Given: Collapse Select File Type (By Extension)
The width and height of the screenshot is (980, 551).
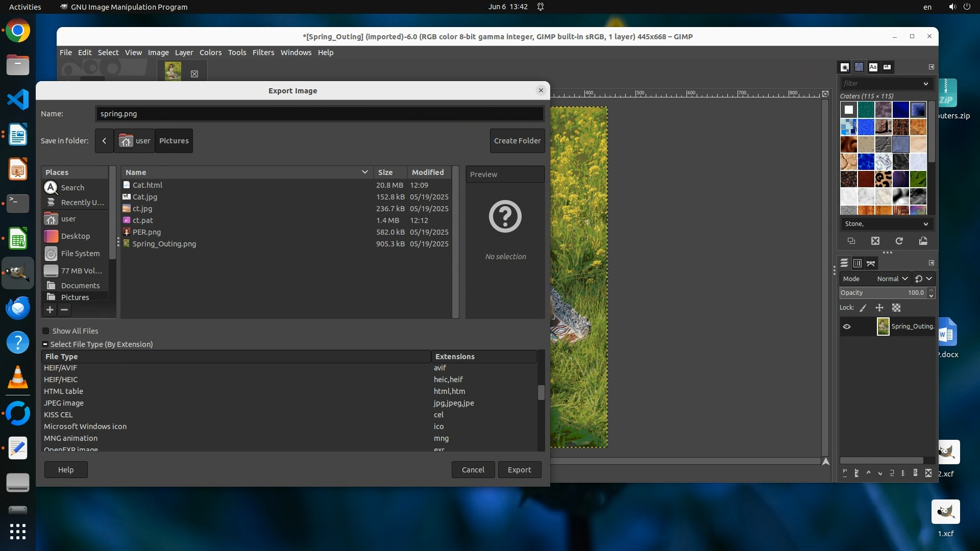Looking at the screenshot, I should 45,344.
